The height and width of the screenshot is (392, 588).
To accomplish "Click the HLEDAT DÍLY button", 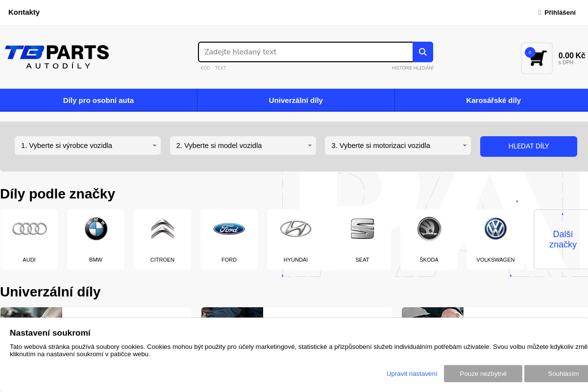I will pyautogui.click(x=529, y=147).
